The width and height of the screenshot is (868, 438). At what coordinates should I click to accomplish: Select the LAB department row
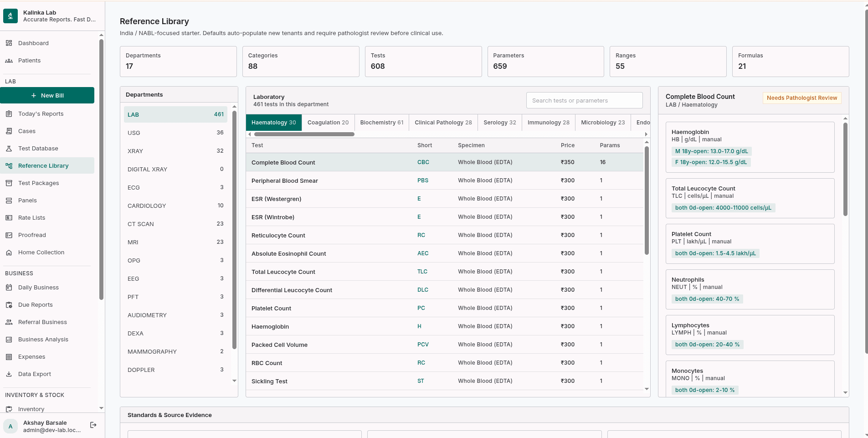(x=175, y=114)
